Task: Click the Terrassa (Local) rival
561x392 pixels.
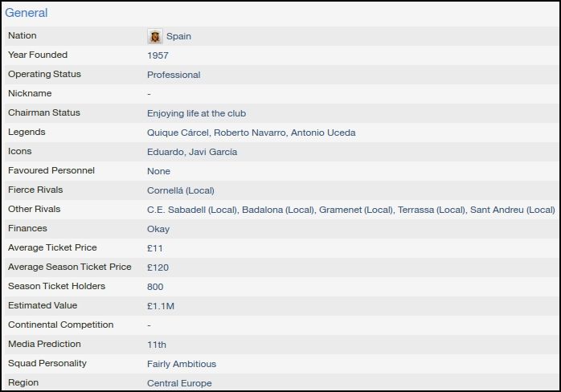Action: click(431, 210)
